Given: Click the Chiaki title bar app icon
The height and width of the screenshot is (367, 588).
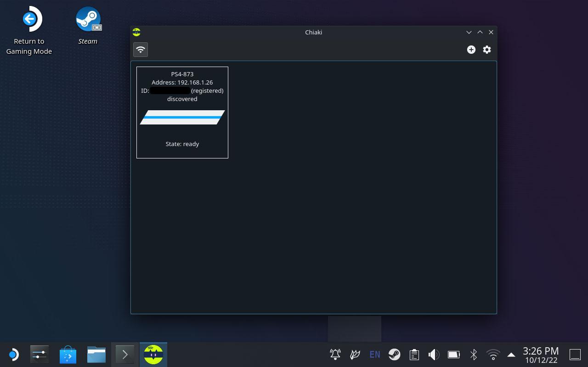Looking at the screenshot, I should tap(136, 32).
